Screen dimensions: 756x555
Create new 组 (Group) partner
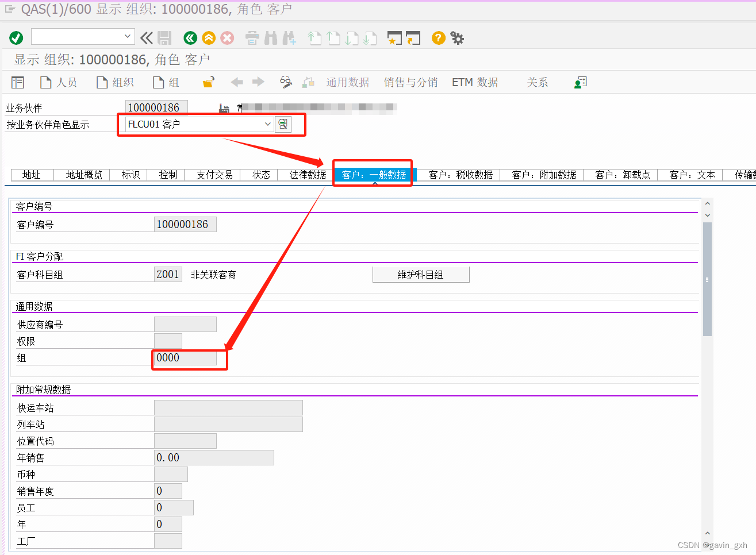(166, 82)
